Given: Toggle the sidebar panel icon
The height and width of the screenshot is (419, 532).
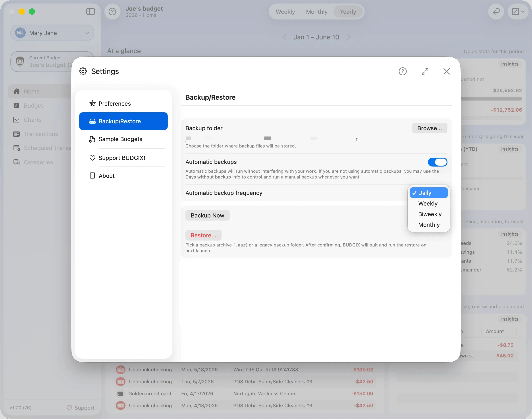Looking at the screenshot, I should pos(91,12).
